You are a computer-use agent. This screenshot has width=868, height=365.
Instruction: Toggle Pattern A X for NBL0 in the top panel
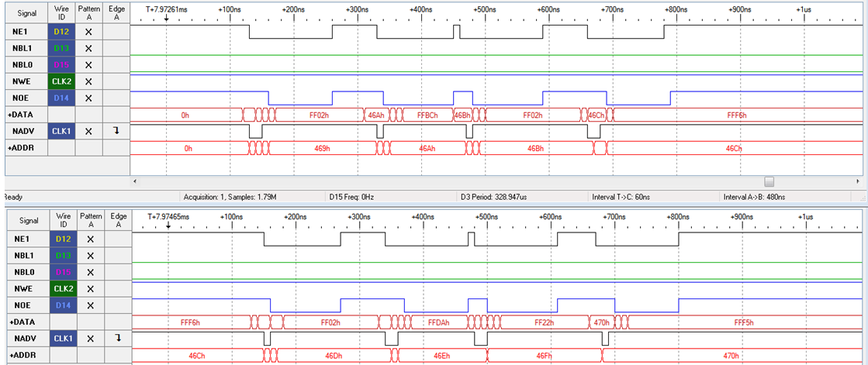click(x=88, y=65)
